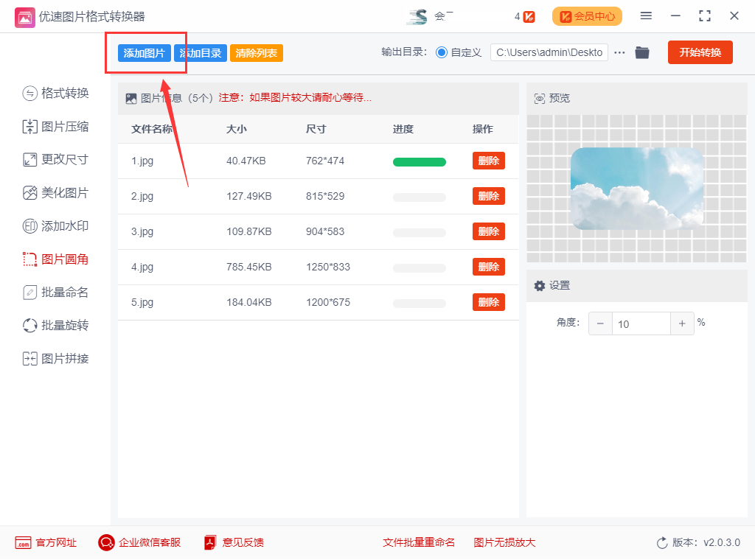
Task: Click the 开始转换 button
Action: click(700, 52)
